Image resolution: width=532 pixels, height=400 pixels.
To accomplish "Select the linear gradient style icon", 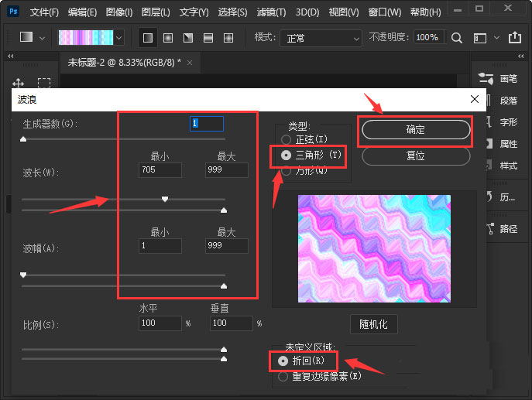I will (148, 38).
